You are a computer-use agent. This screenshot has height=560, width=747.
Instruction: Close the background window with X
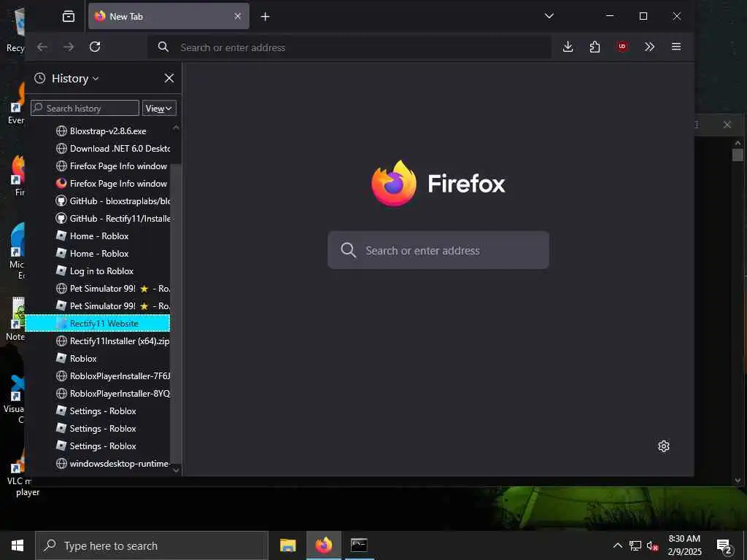[x=727, y=125]
